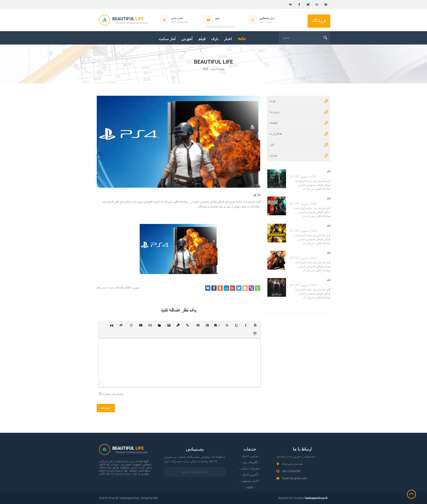Open the VK link in the top bar
This screenshot has width=427, height=504.
point(290,4)
